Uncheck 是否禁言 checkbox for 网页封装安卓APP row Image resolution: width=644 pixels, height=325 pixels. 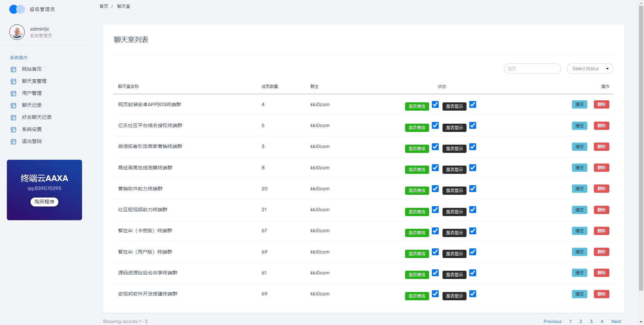[x=435, y=104]
